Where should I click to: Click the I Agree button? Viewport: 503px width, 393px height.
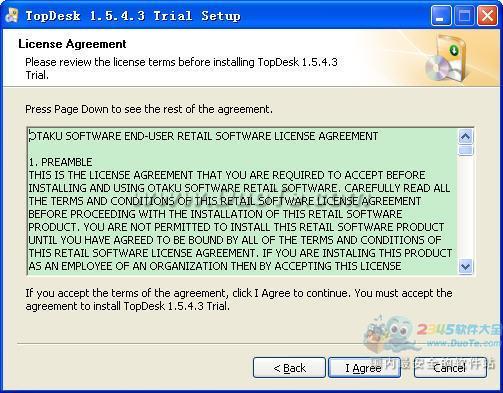coord(364,368)
